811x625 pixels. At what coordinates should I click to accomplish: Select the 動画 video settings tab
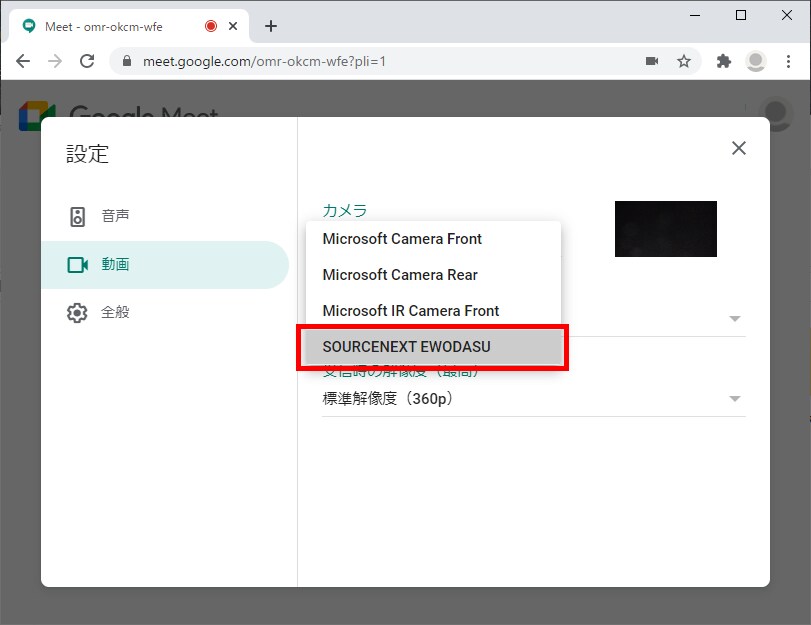(164, 264)
